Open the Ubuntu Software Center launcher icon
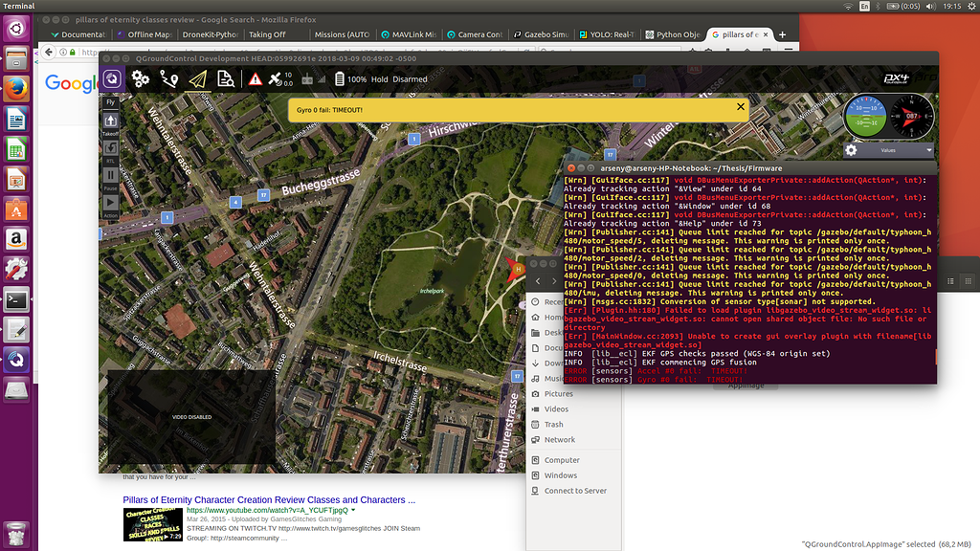 click(x=16, y=209)
